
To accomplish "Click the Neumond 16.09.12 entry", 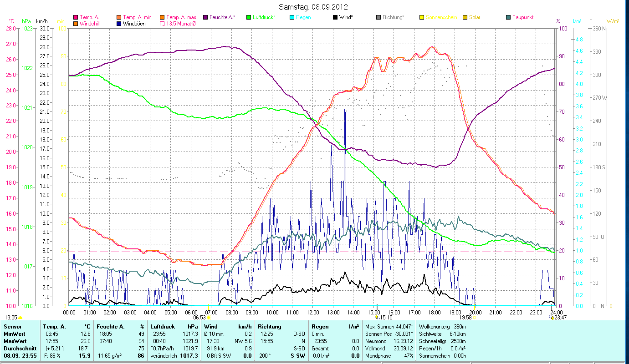I will tap(389, 341).
